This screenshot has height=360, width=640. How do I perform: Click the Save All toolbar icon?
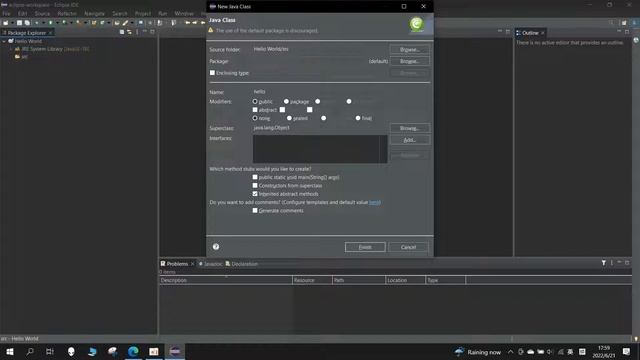[x=27, y=22]
